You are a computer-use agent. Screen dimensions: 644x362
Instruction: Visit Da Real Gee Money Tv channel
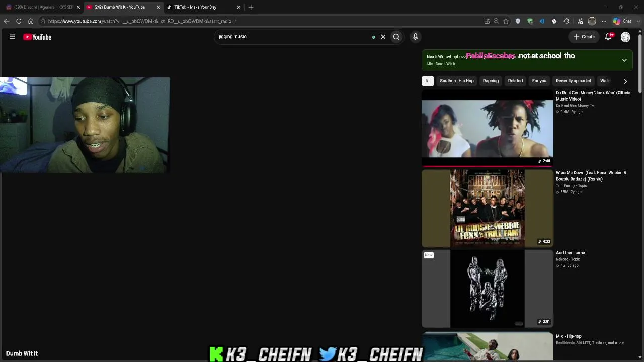point(575,105)
